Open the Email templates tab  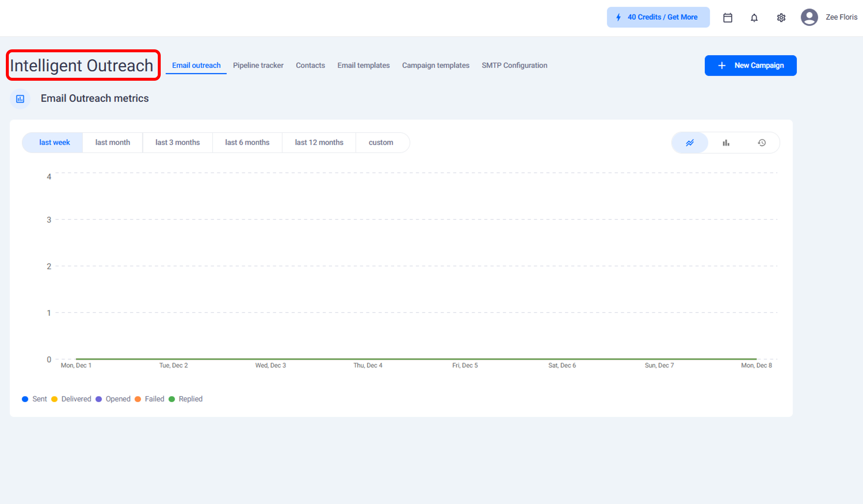pyautogui.click(x=363, y=65)
